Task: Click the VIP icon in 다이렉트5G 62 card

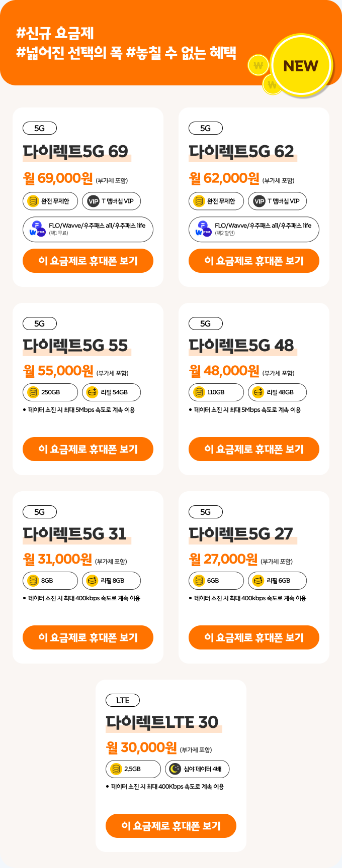Action: coord(260,201)
